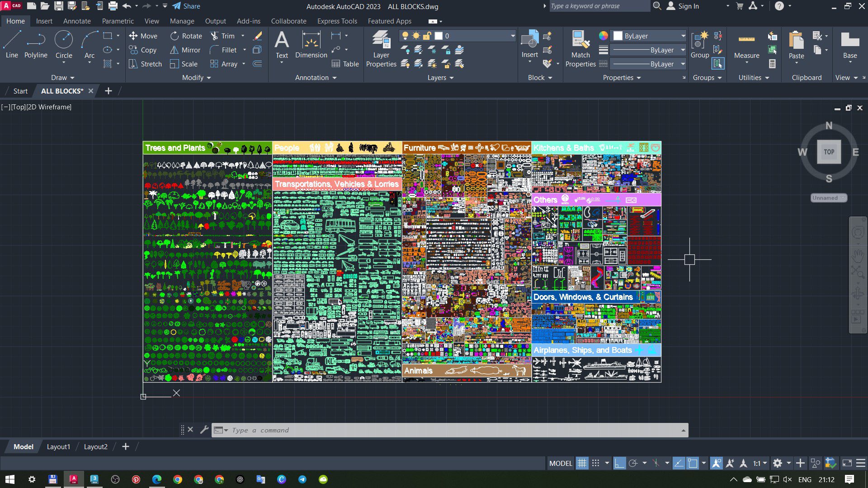Image resolution: width=868 pixels, height=488 pixels.
Task: Click Sign In
Action: 683,6
